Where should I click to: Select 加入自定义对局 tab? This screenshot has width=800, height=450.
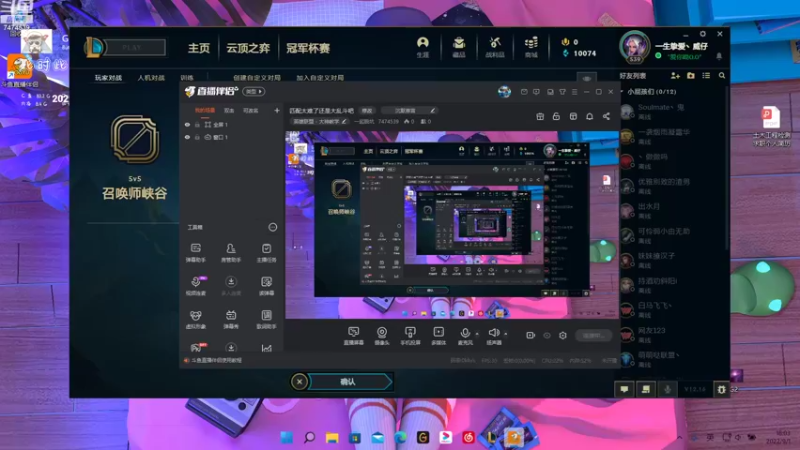(x=320, y=78)
